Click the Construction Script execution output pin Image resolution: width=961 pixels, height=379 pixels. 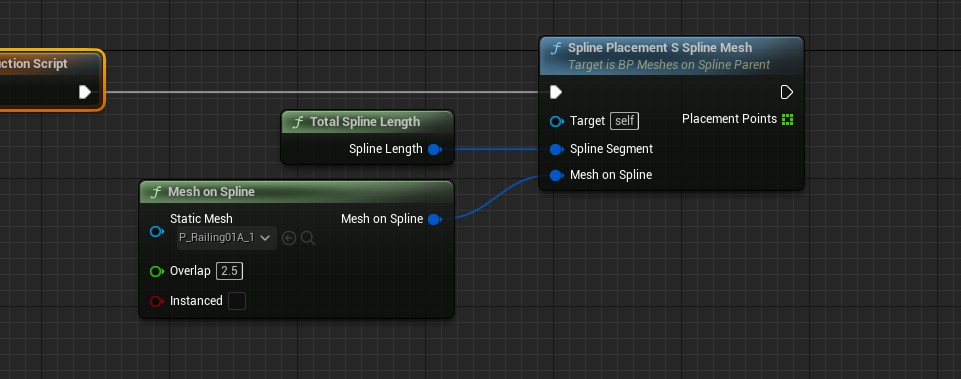click(x=85, y=92)
